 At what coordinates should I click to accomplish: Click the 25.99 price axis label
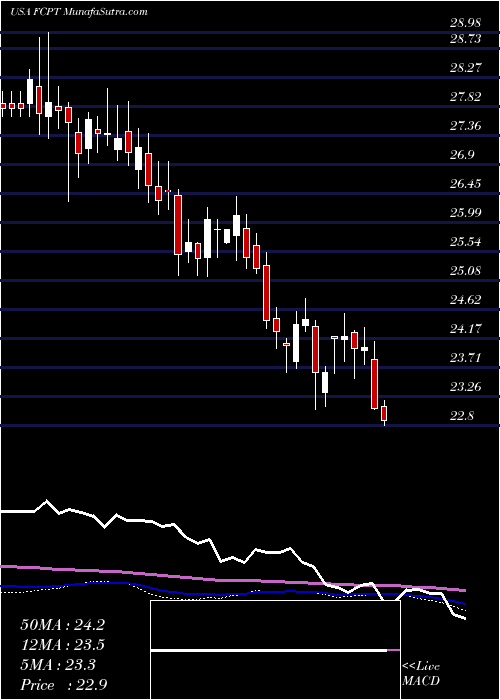point(465,213)
